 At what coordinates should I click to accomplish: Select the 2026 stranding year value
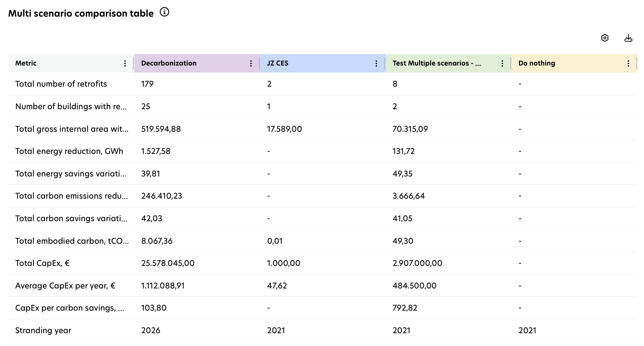[x=151, y=330]
